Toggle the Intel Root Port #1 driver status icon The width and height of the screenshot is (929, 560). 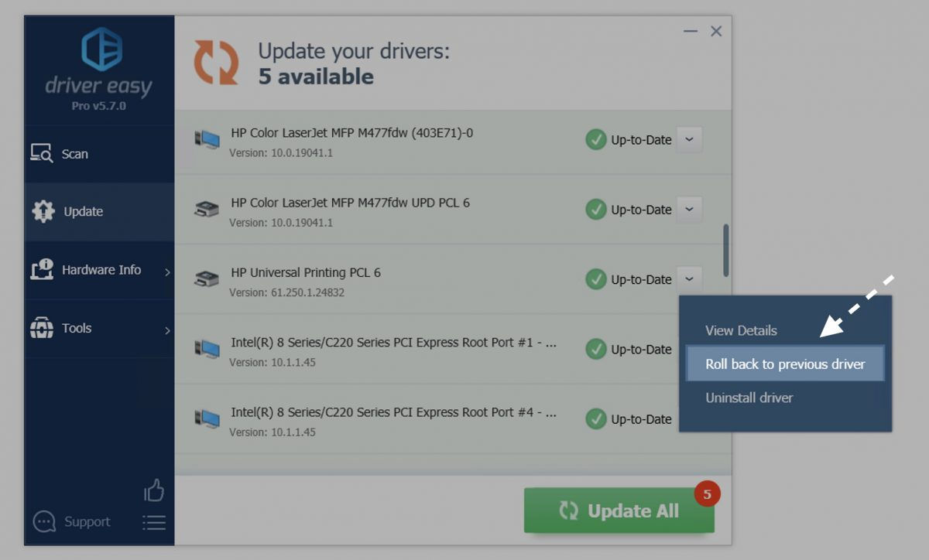[x=595, y=350]
